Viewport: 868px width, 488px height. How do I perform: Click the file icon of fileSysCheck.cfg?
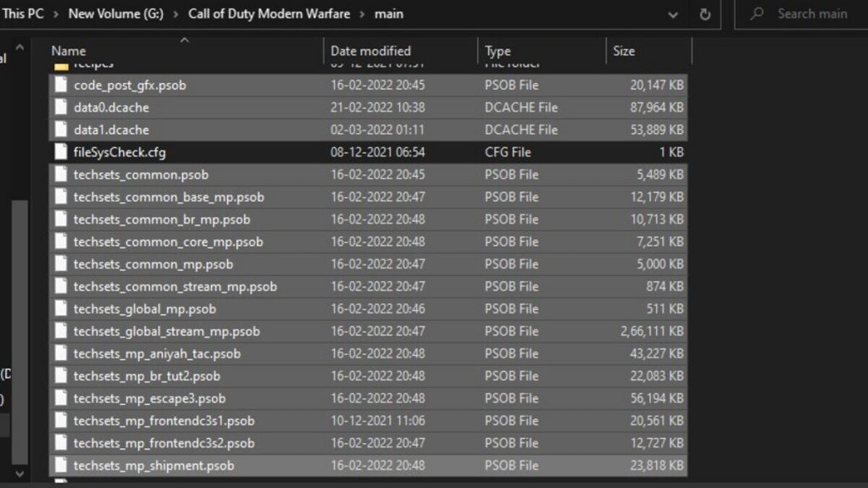point(61,152)
